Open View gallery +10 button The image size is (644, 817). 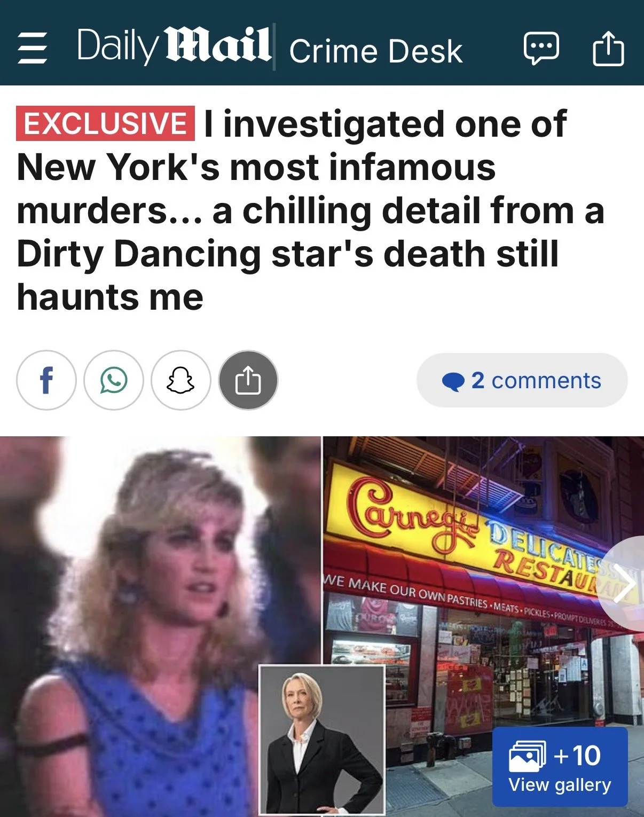pos(560,767)
